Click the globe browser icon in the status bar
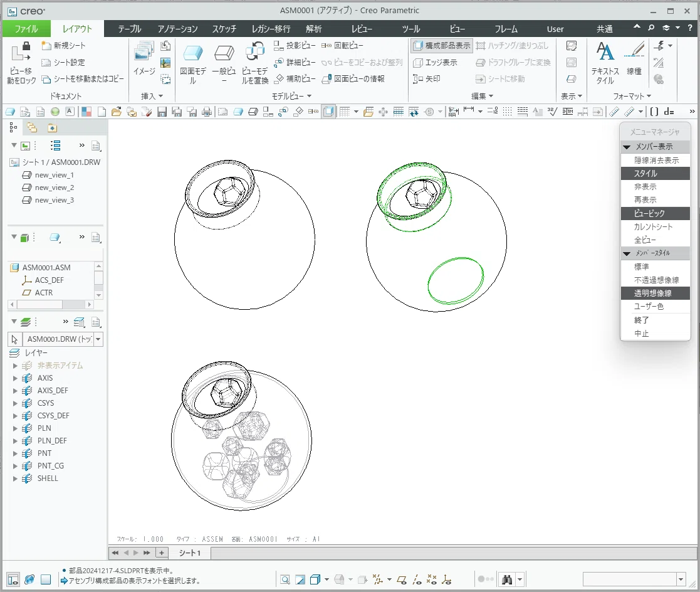 [29, 579]
